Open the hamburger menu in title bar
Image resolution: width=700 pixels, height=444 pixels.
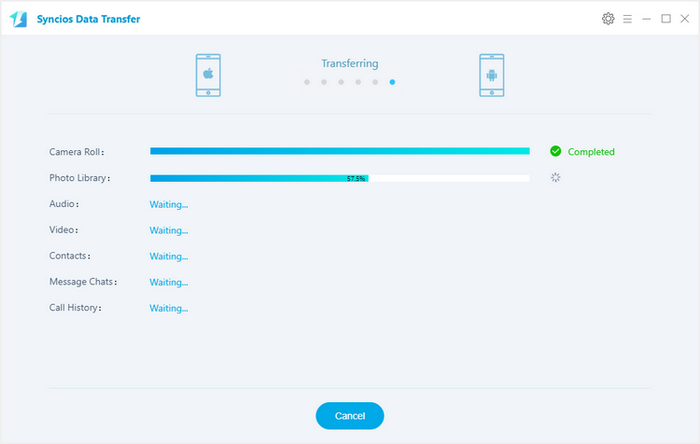tap(627, 19)
